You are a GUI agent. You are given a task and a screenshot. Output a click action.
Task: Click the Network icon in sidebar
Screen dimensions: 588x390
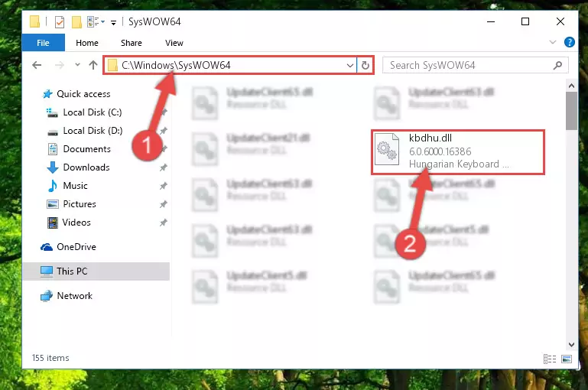(x=46, y=296)
